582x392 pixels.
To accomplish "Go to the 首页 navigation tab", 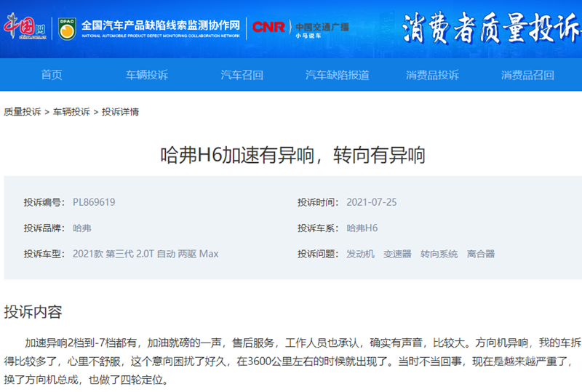I will tap(52, 75).
